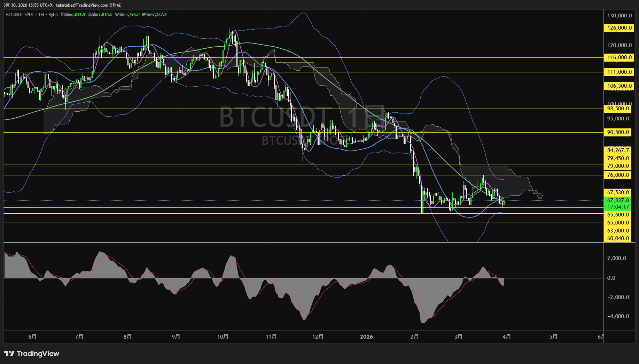639x364 pixels.
Task: Click the TradingView logo
Action: 31,354
